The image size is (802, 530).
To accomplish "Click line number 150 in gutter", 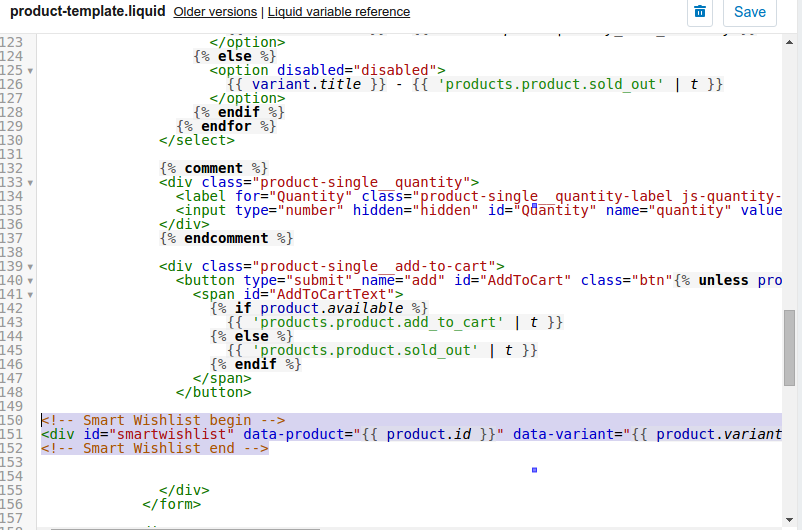I will (x=12, y=420).
